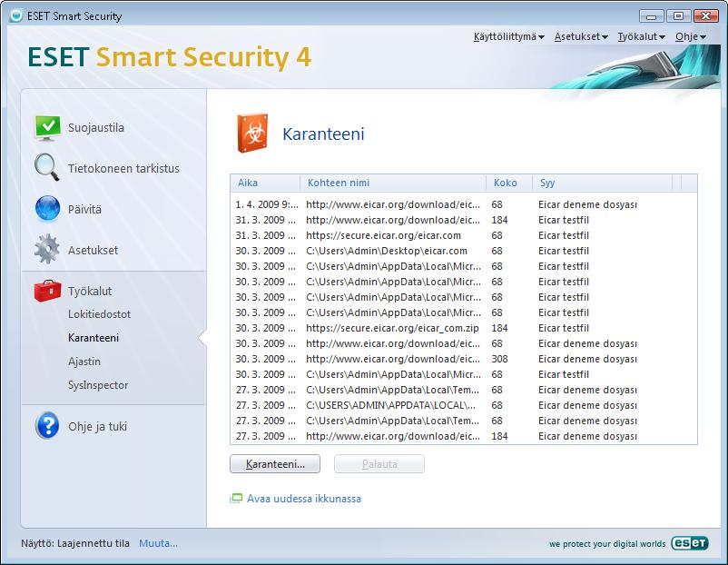Image resolution: width=728 pixels, height=565 pixels.
Task: Open SysInspector under Työkalut
Action: 98,385
